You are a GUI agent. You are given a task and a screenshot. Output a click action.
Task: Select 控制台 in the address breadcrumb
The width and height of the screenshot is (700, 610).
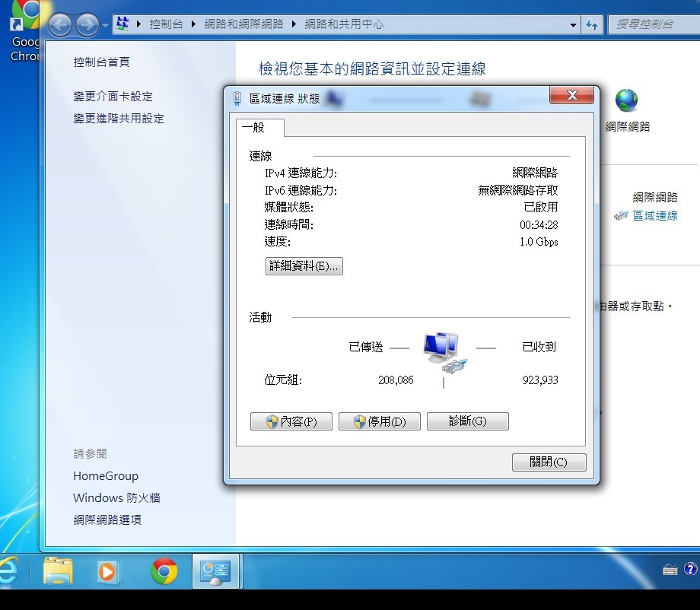click(166, 24)
